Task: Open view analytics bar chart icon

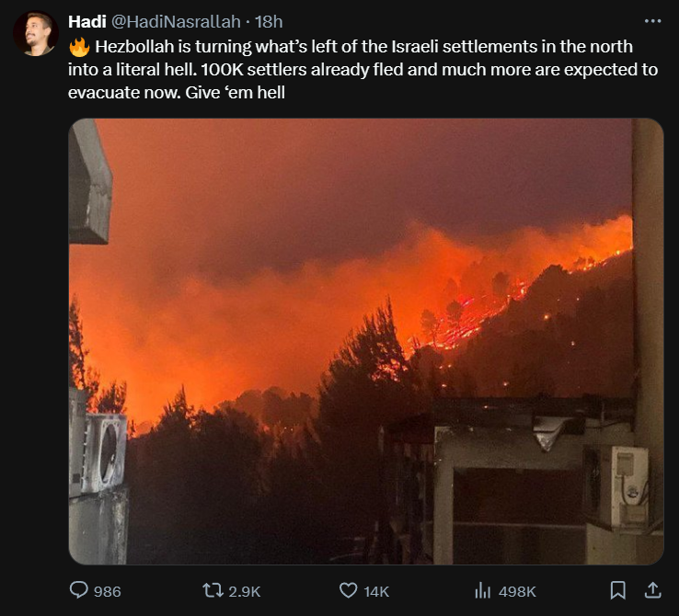Action: pos(482,590)
